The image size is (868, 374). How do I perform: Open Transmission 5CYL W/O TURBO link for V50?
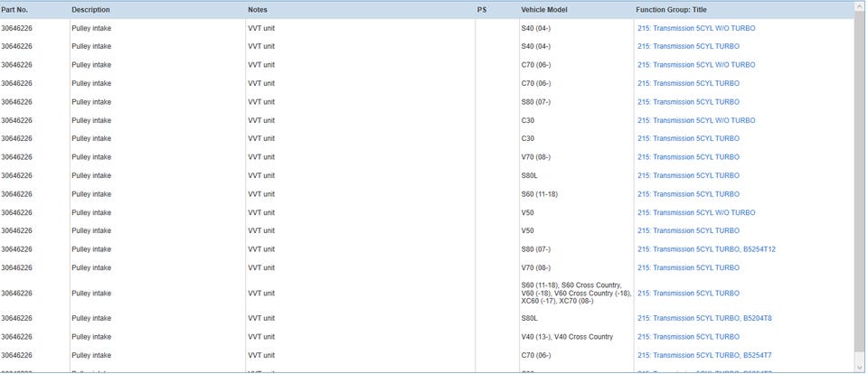696,212
